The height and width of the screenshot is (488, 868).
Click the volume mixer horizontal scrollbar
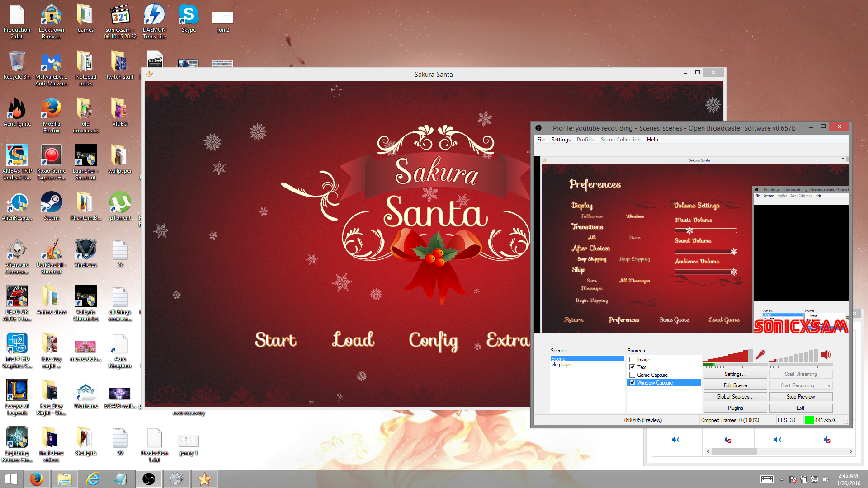pos(735,452)
